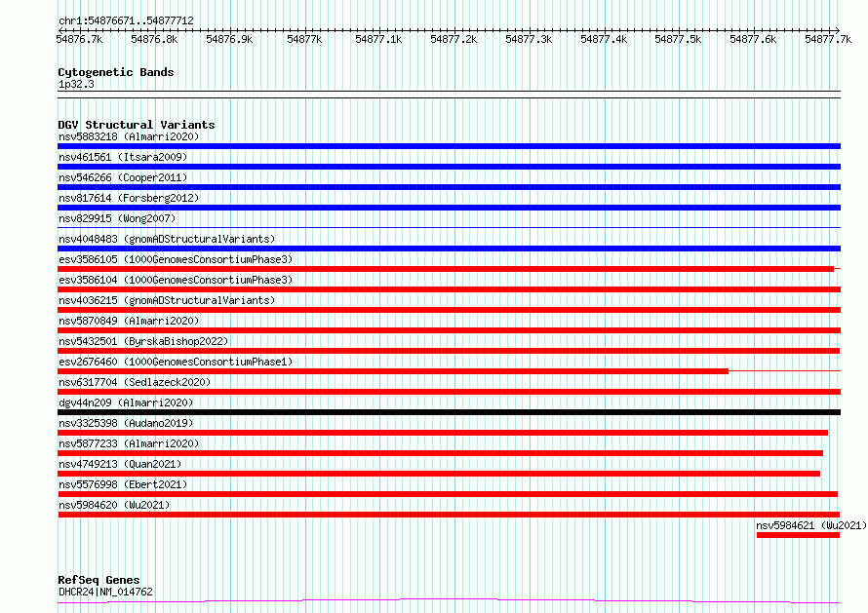Select esv2676460 (1000GenomesConsortiumPhase1) label

point(176,362)
